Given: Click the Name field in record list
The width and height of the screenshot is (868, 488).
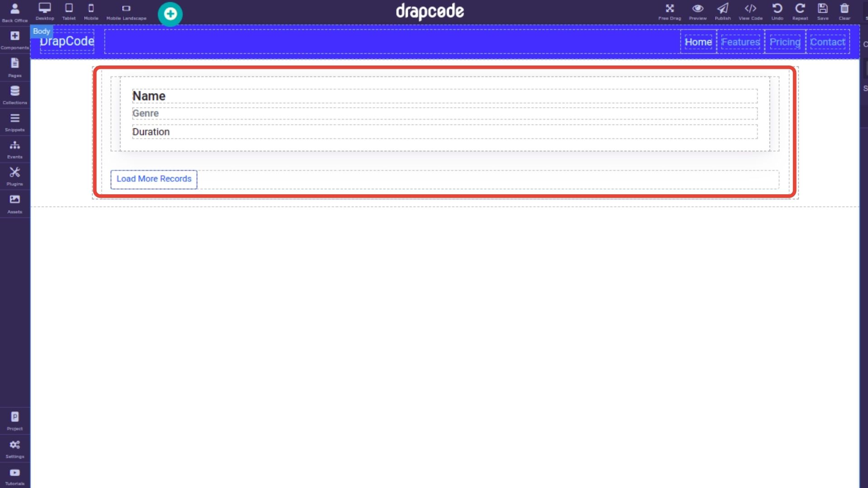Looking at the screenshot, I should tap(148, 95).
